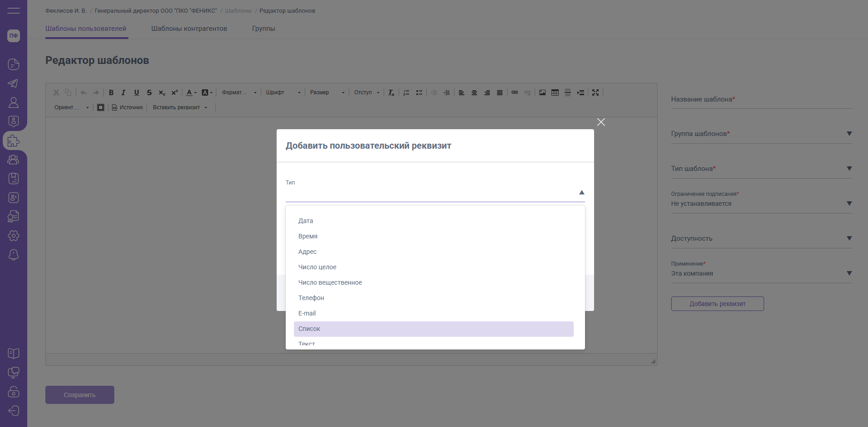Click the logout icon in sidebar

pyautogui.click(x=14, y=411)
